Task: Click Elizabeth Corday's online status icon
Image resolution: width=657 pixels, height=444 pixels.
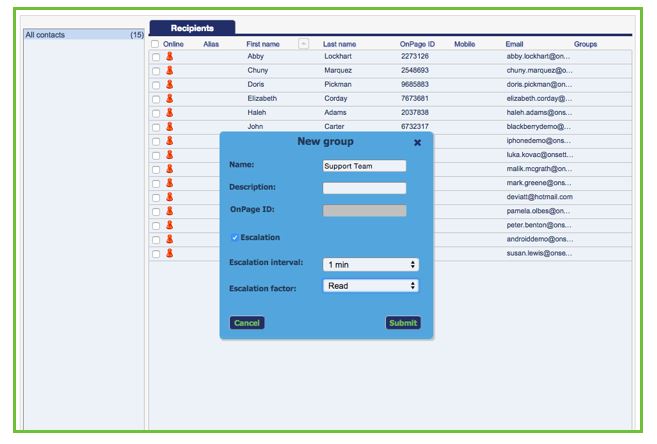Action: click(x=170, y=98)
